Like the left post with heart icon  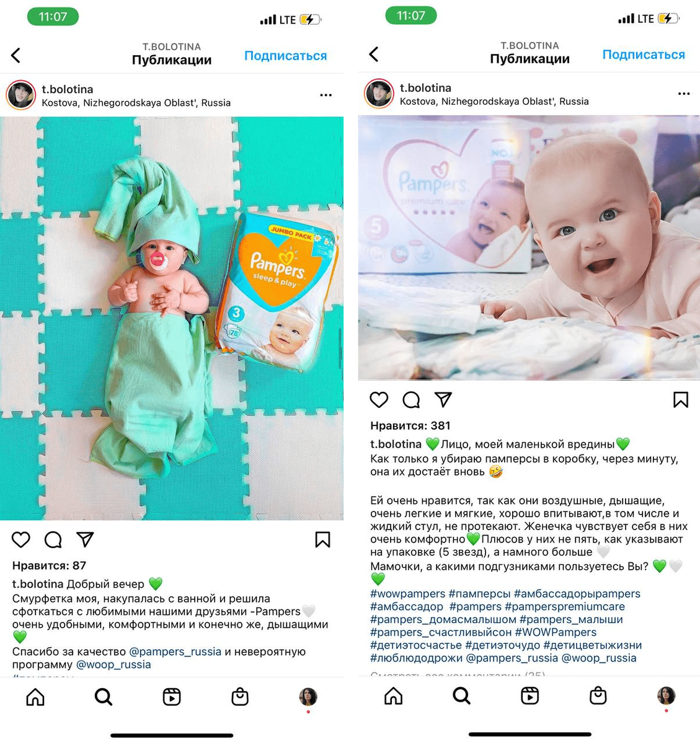(x=21, y=539)
